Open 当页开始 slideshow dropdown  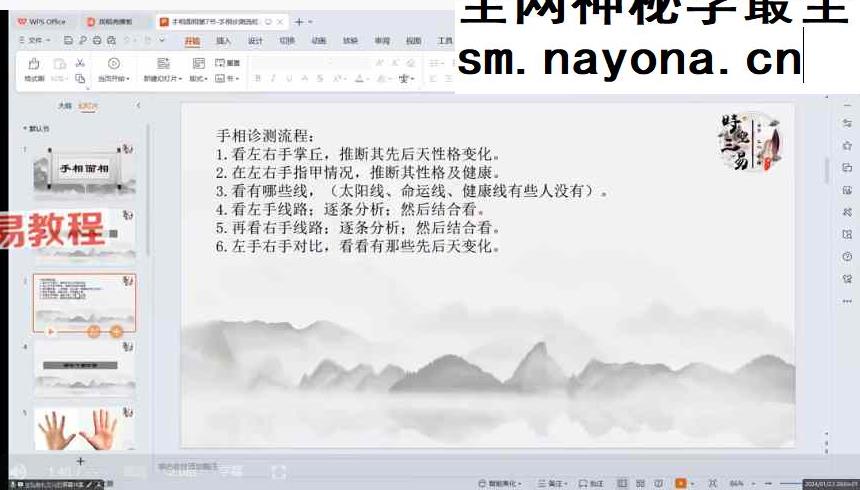tap(114, 78)
